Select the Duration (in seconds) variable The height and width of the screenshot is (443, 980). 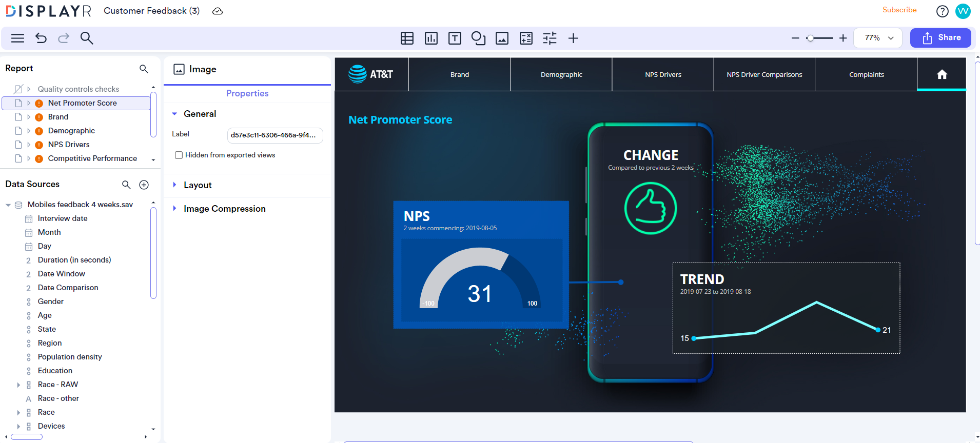click(74, 260)
